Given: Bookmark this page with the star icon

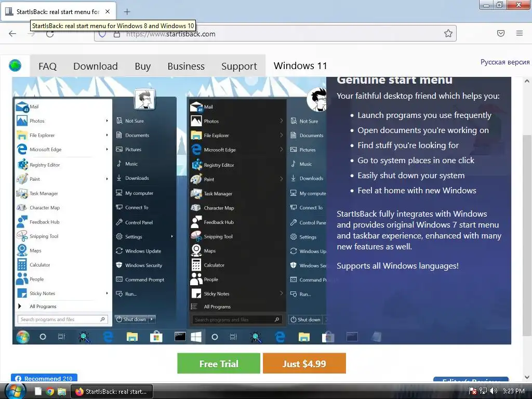Looking at the screenshot, I should point(448,33).
